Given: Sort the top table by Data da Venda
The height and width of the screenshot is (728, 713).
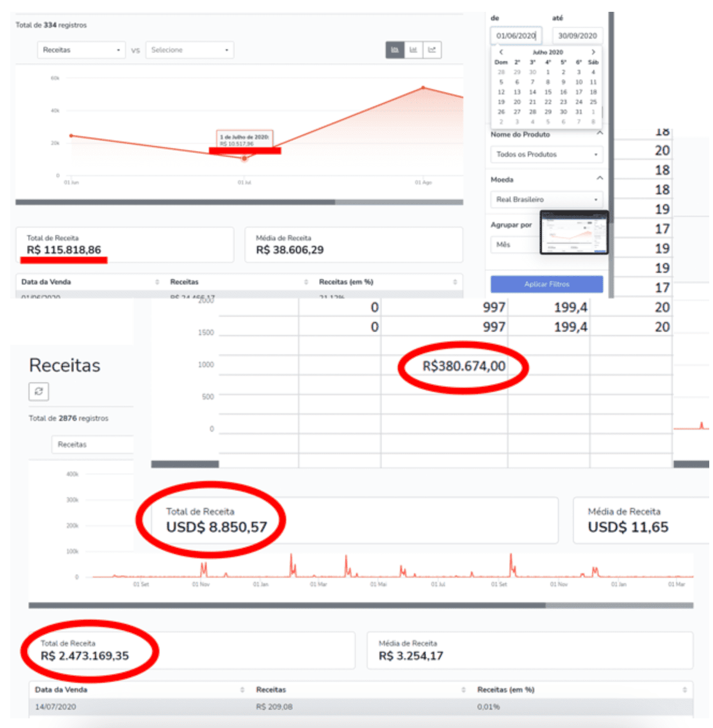Looking at the screenshot, I should click(157, 282).
